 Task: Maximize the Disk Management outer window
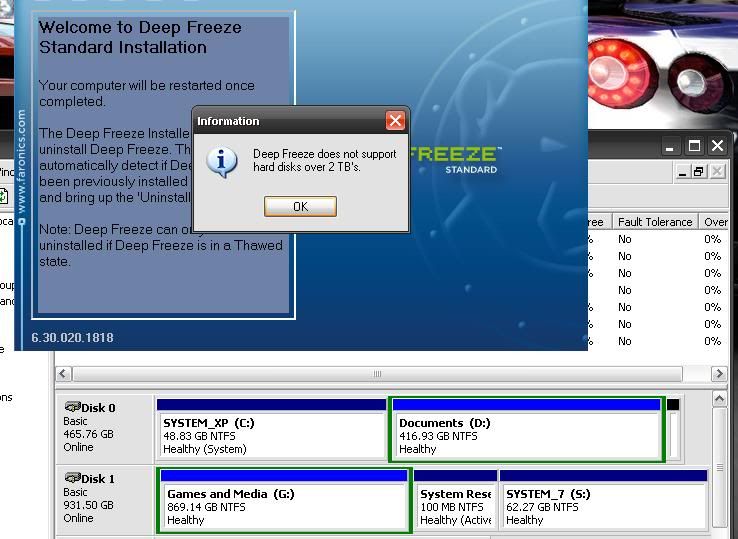pyautogui.click(x=694, y=146)
